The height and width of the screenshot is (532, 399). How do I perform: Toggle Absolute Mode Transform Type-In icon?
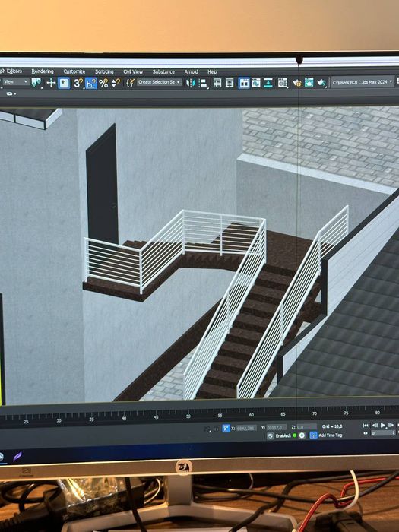click(x=226, y=428)
